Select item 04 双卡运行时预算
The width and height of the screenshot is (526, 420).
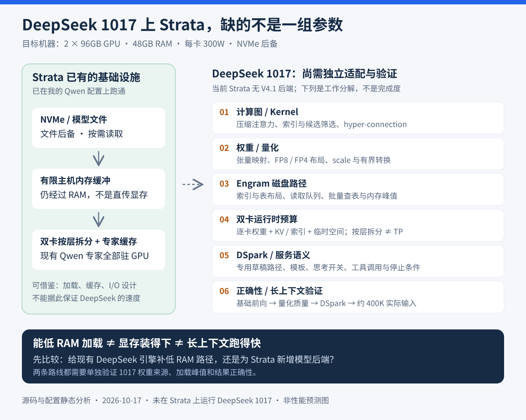(358, 225)
